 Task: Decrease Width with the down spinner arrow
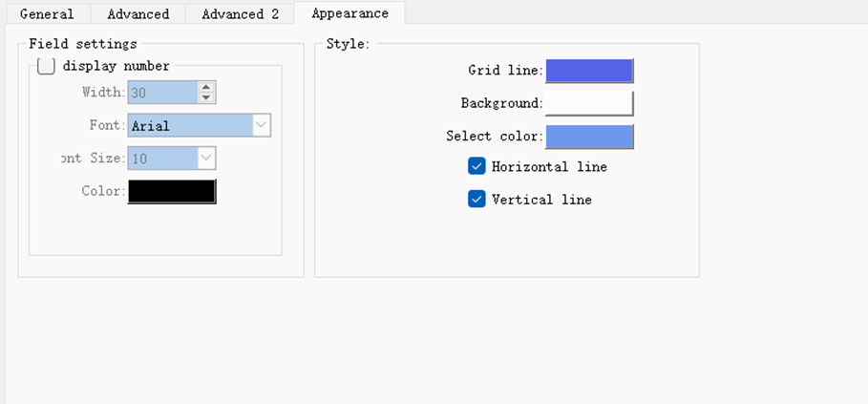tap(206, 97)
